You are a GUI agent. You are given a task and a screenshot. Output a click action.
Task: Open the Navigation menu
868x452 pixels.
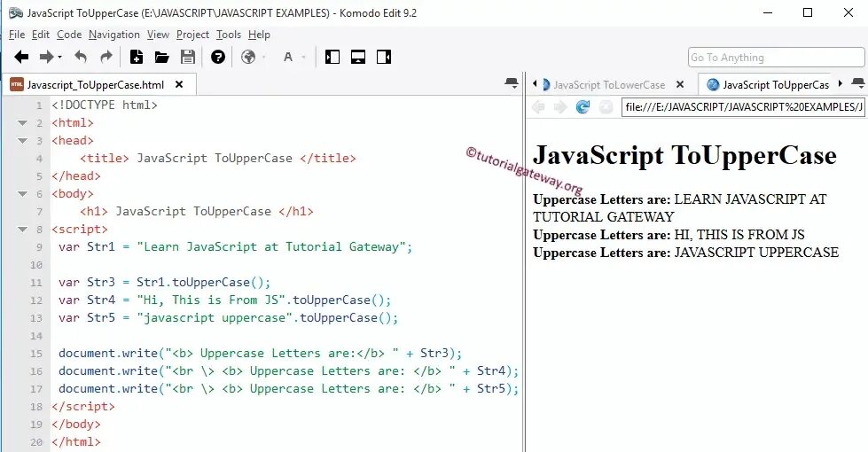click(114, 35)
